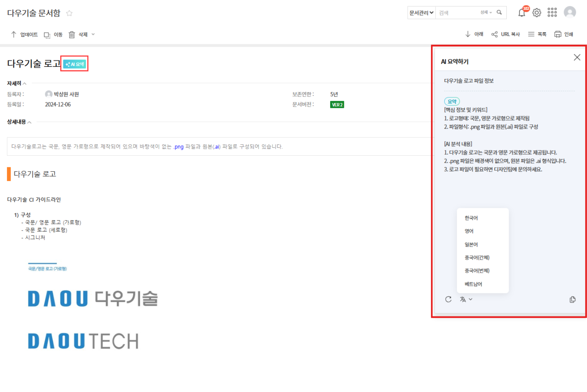Close the AI 요약하기 panel
The image size is (587, 392).
tap(577, 58)
